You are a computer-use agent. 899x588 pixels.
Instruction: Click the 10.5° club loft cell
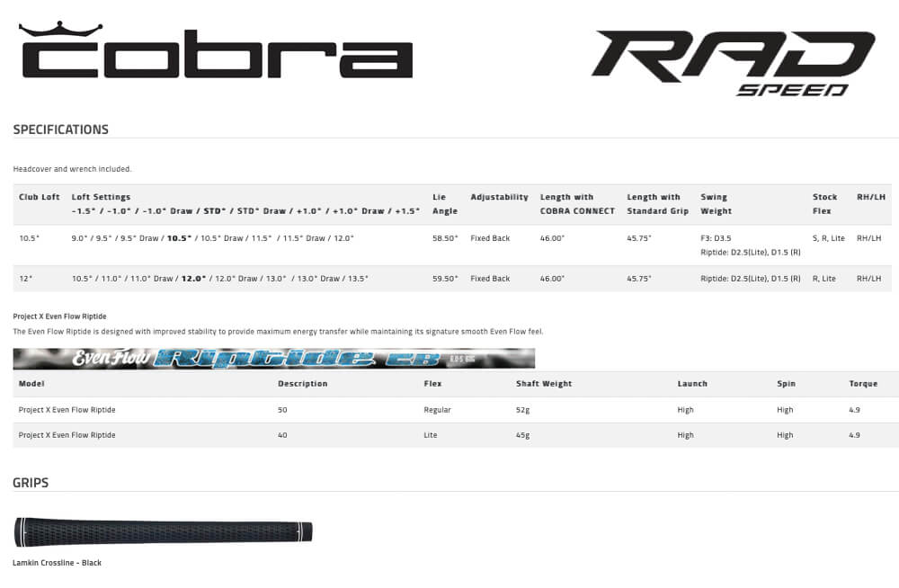pyautogui.click(x=30, y=238)
